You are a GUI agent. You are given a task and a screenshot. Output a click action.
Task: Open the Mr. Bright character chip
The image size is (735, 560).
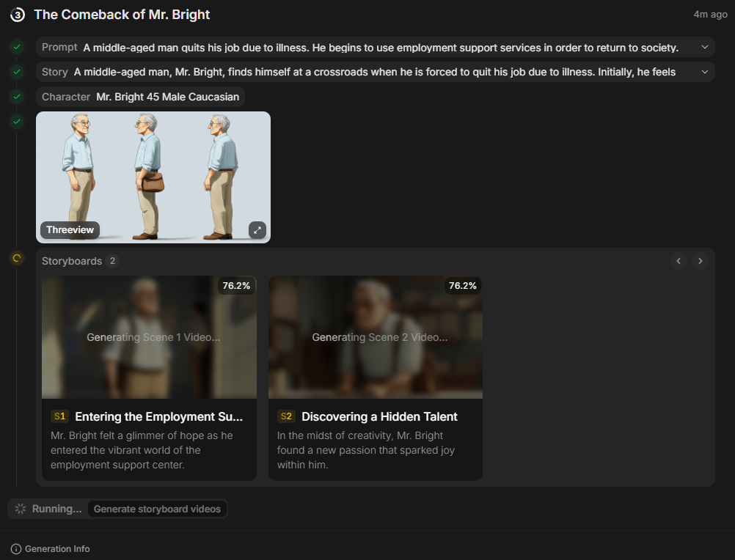pos(141,97)
